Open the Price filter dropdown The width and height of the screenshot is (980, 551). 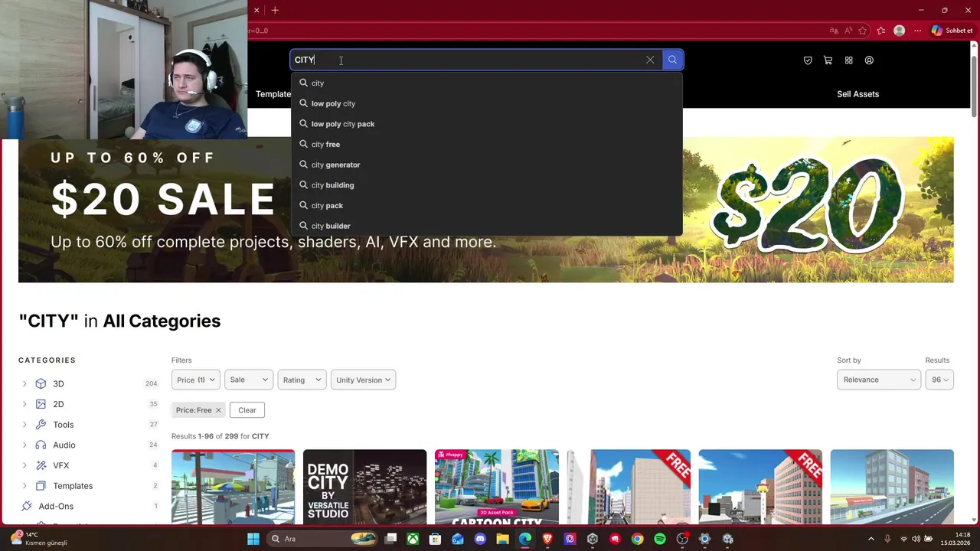196,380
